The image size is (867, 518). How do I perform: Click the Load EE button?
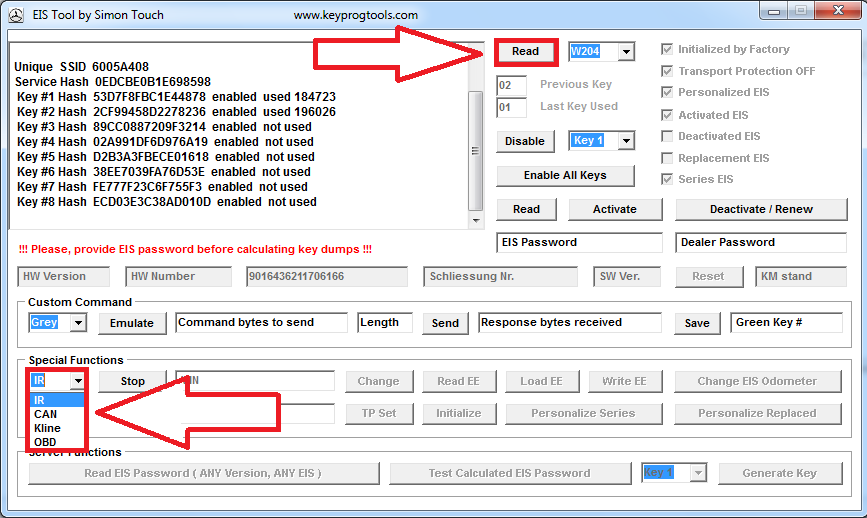point(542,381)
